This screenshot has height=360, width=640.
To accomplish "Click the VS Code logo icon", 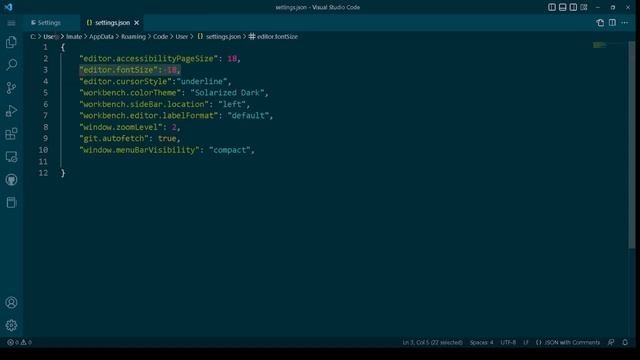I will 9,7.
